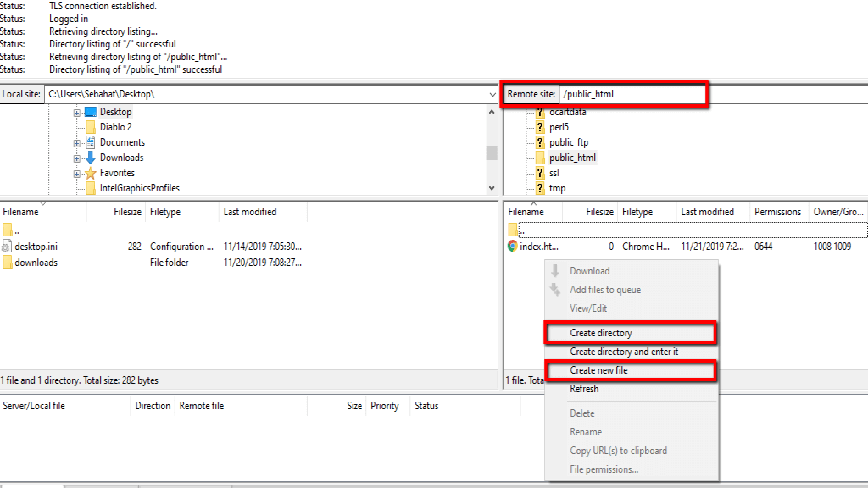Viewport: 868px width, 488px height.
Task: Expand the Favorites tree node
Action: (x=77, y=174)
